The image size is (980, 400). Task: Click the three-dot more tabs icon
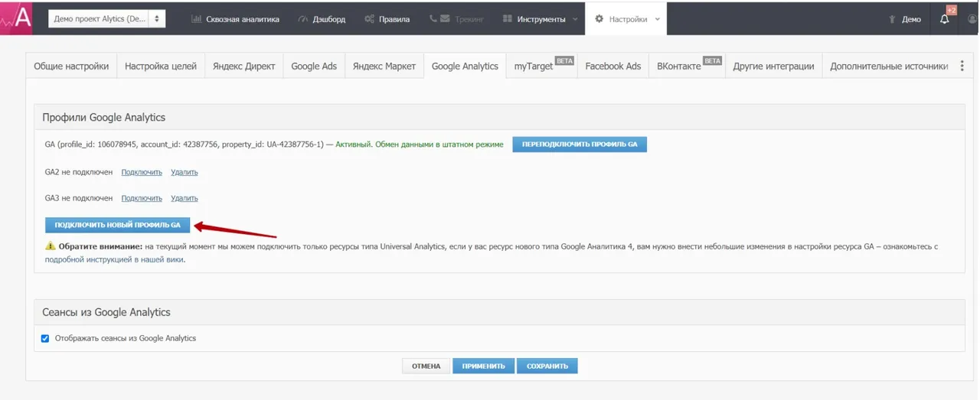click(962, 67)
